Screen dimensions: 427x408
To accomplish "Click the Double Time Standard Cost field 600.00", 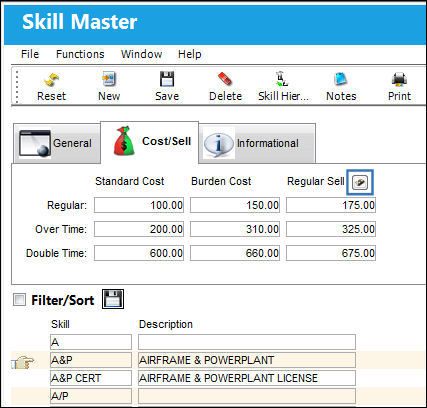I will (139, 253).
